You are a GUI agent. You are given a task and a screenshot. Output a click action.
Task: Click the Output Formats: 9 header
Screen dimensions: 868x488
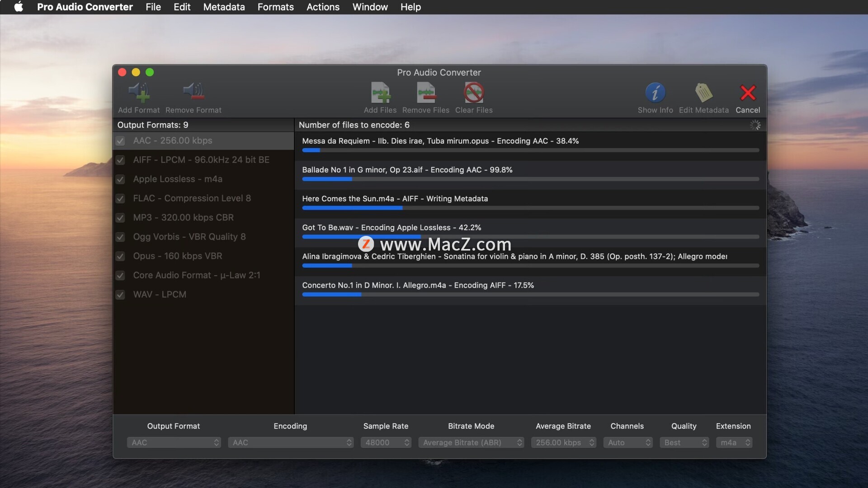(153, 125)
